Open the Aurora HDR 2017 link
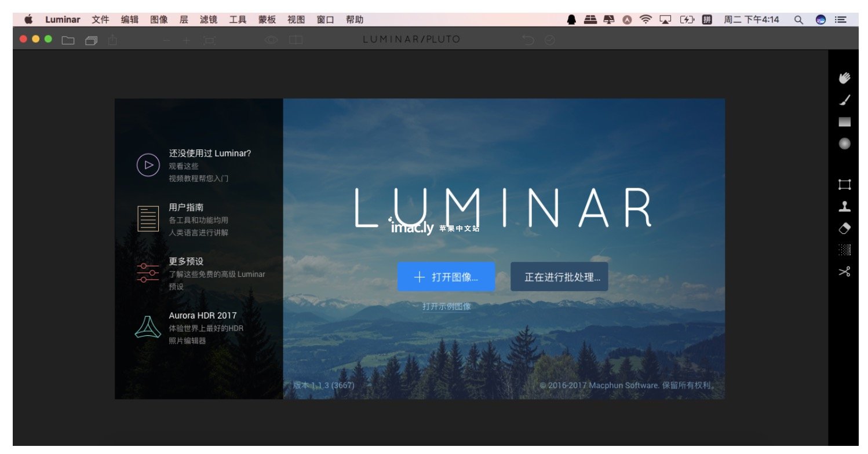Screen dimensions: 868x454 [x=203, y=316]
